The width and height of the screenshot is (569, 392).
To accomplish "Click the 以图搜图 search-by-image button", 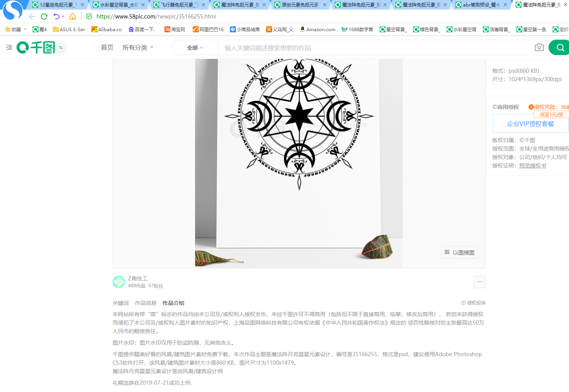I will pyautogui.click(x=460, y=252).
